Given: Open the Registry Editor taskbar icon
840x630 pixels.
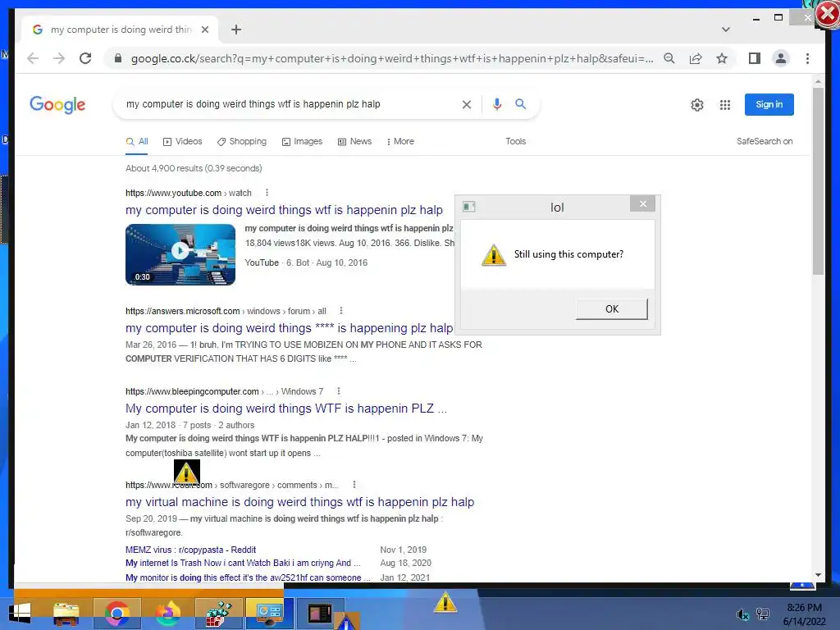Looking at the screenshot, I should [218, 614].
